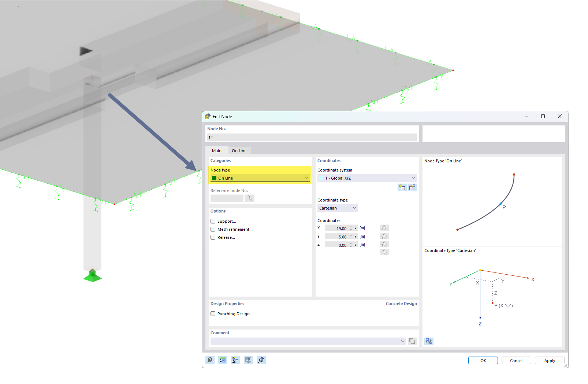The height and width of the screenshot is (384, 588).
Task: Click the Coordinate Type 'Cartesian' diagram
Action: pos(492,297)
